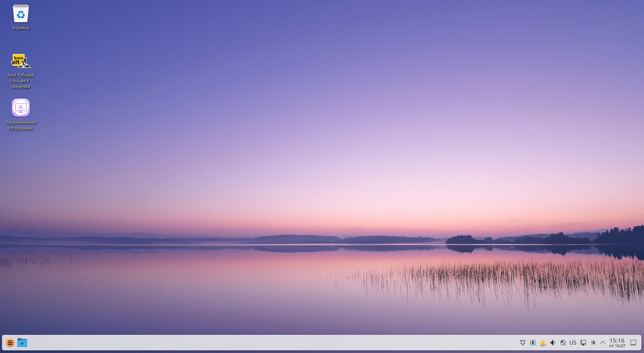Expand hidden system tray icons arrow
Screen dimensions: 644x353
603,343
